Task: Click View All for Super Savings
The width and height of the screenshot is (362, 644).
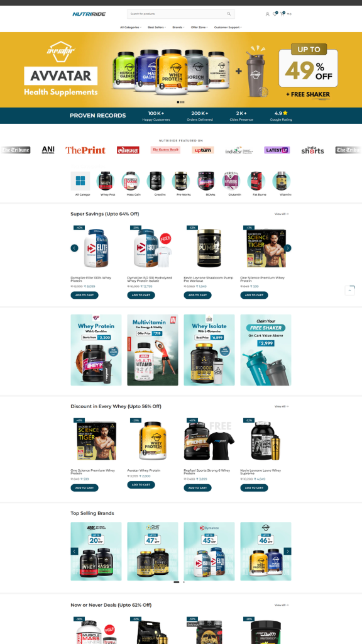Action: 282,214
